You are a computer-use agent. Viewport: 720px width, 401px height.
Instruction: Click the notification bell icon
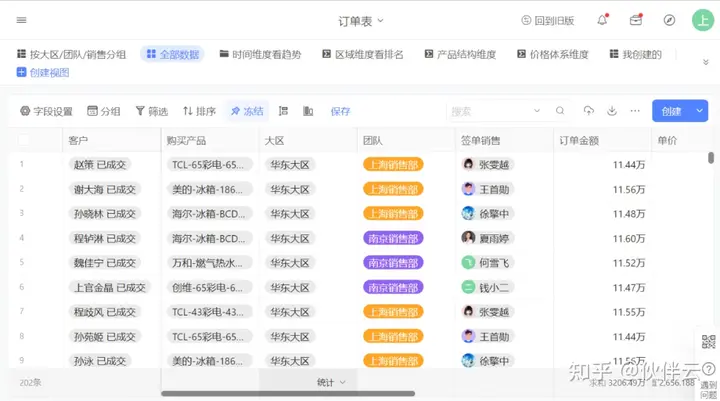[602, 20]
